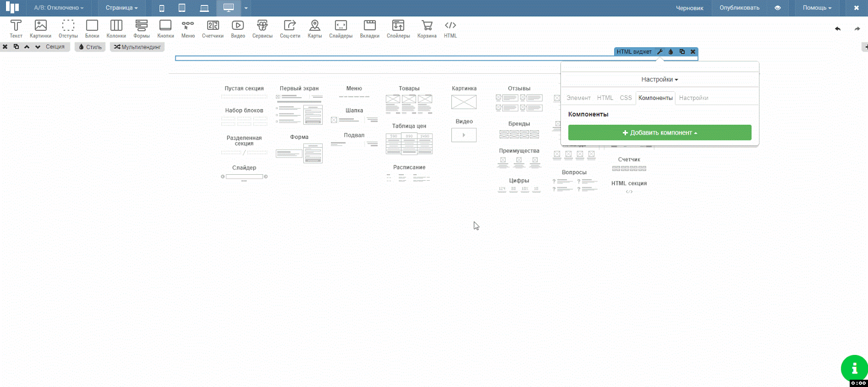Screen dimensions: 868x387
Task: Duplicate the section with copy icon
Action: pos(16,47)
